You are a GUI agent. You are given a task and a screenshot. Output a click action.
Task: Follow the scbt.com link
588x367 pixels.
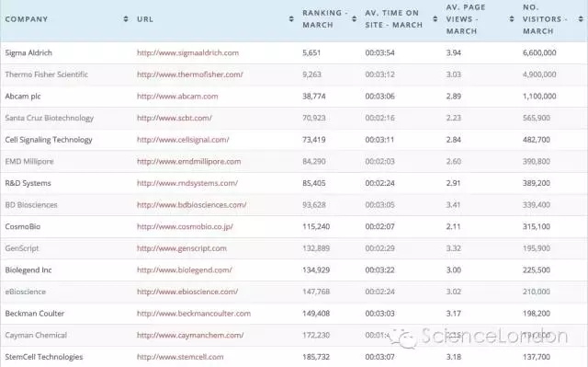tap(174, 119)
